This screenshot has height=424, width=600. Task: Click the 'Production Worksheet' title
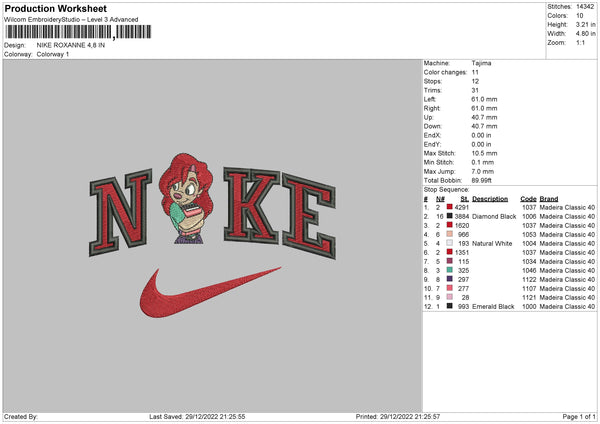(x=55, y=8)
